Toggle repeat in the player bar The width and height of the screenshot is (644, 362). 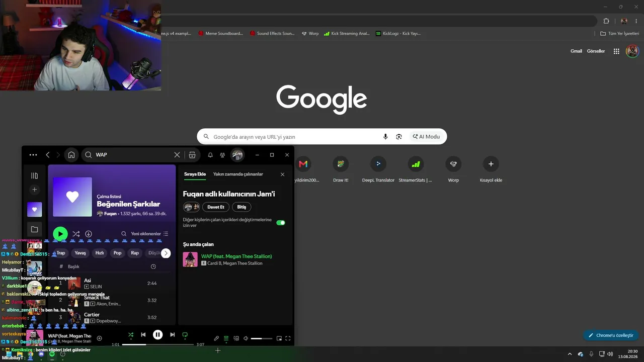click(x=185, y=334)
